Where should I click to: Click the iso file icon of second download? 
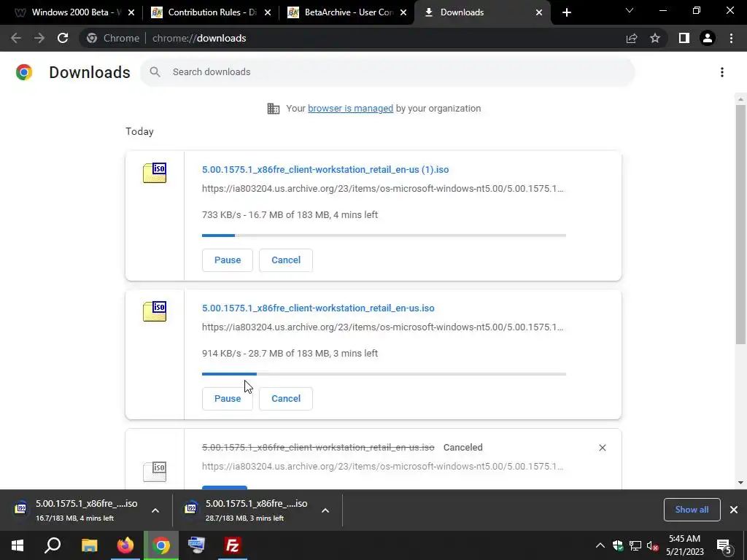point(155,311)
